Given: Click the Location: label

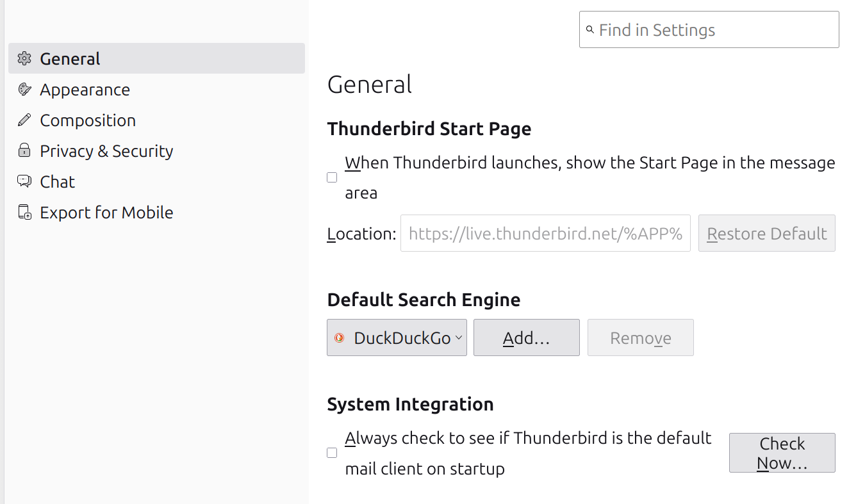Looking at the screenshot, I should [x=361, y=234].
